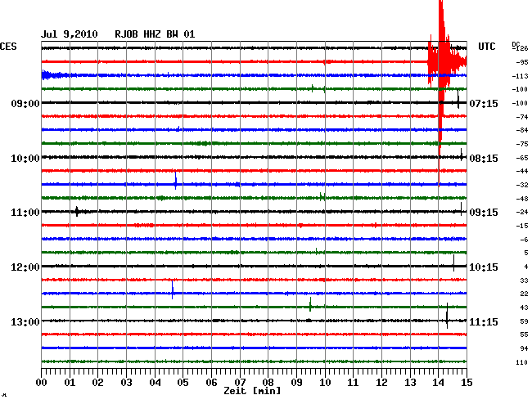
Task: Click the DC offset value -24
Action: pyautogui.click(x=522, y=212)
